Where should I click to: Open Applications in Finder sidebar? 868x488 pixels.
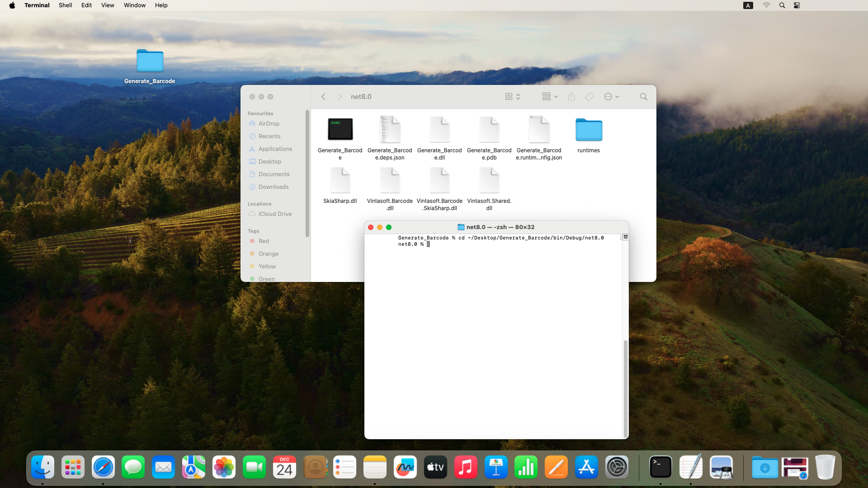(275, 149)
